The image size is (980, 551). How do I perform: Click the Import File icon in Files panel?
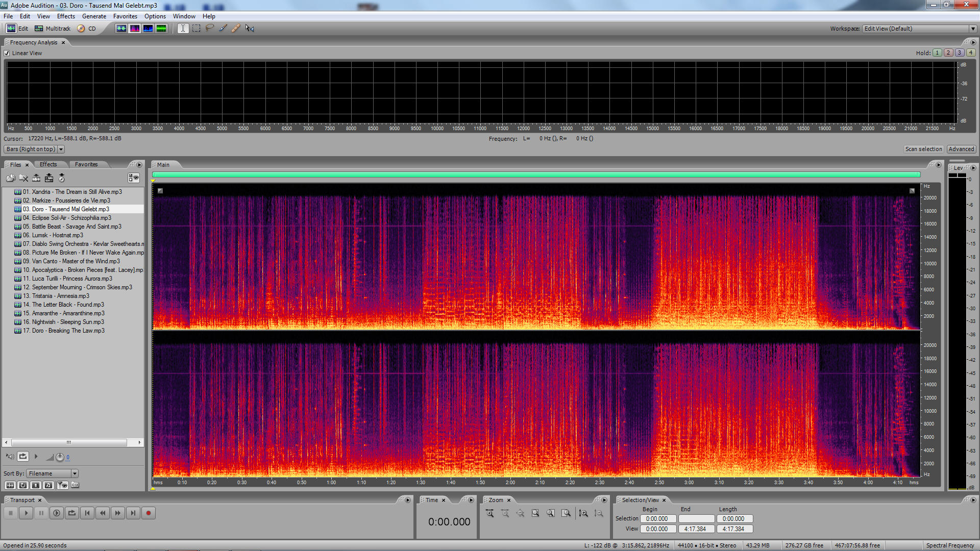[10, 178]
